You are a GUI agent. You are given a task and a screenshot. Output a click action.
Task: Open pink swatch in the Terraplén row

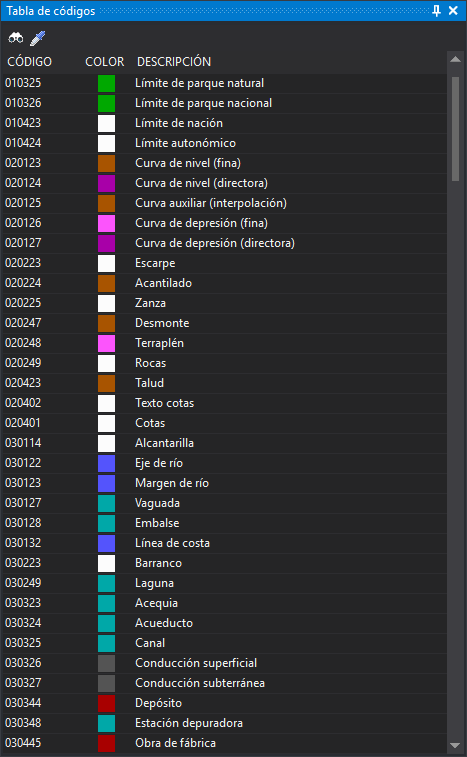point(106,343)
